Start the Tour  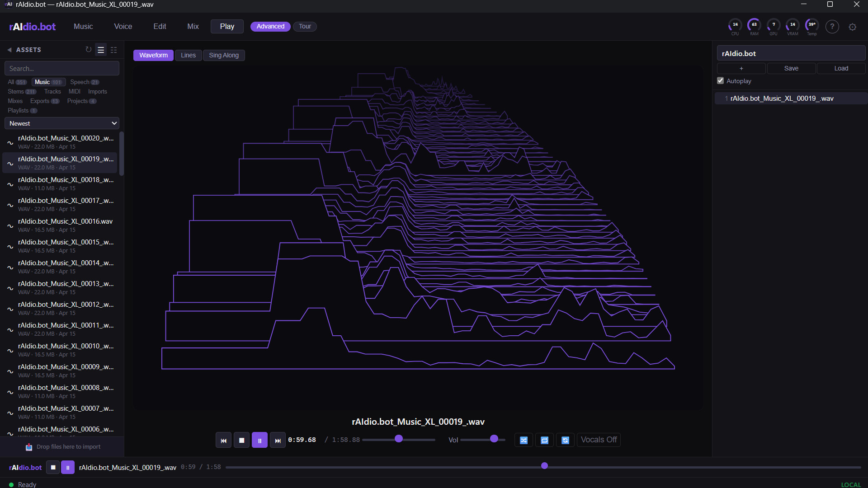pyautogui.click(x=305, y=26)
